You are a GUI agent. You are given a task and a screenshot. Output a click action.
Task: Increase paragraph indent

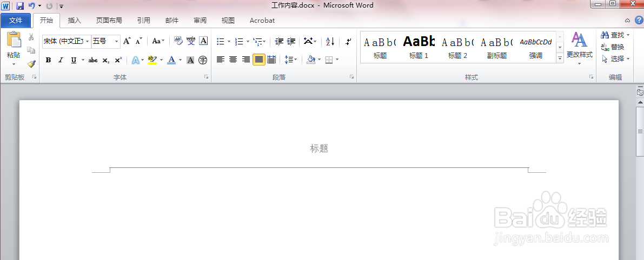click(x=291, y=41)
